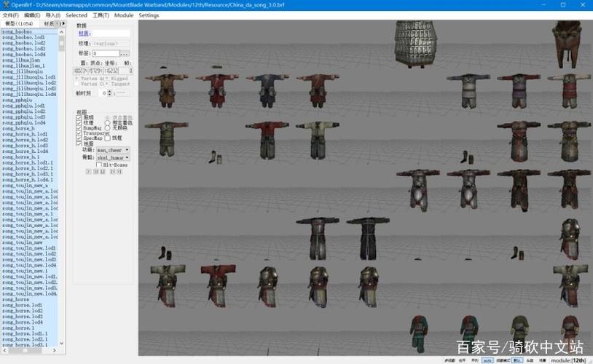Click the mesh list scroll-down arrow

pyautogui.click(x=62, y=343)
